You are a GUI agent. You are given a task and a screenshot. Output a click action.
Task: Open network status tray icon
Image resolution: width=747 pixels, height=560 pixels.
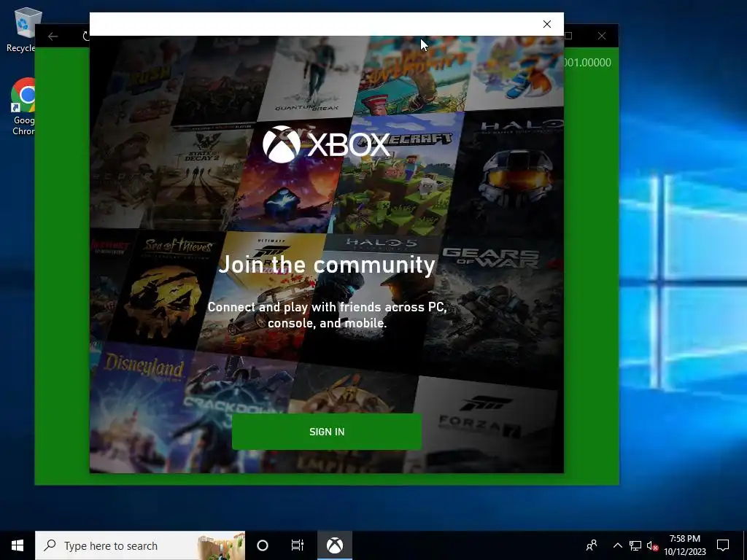click(635, 545)
